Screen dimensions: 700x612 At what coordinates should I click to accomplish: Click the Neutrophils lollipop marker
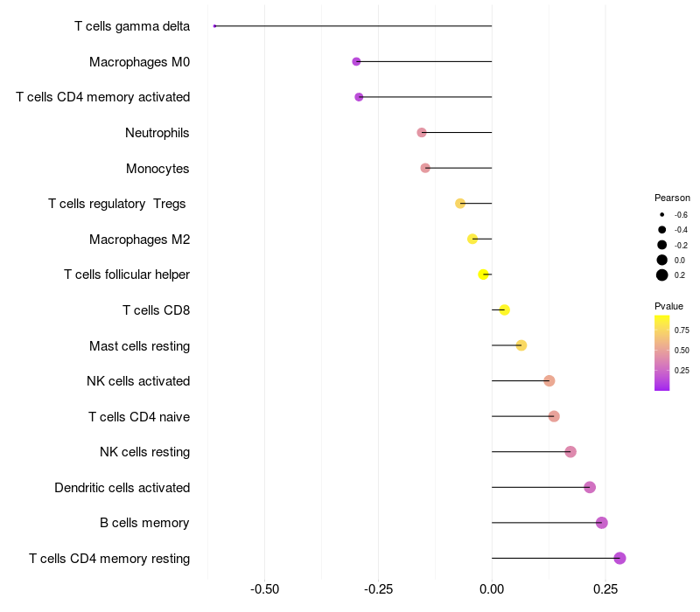coord(422,133)
